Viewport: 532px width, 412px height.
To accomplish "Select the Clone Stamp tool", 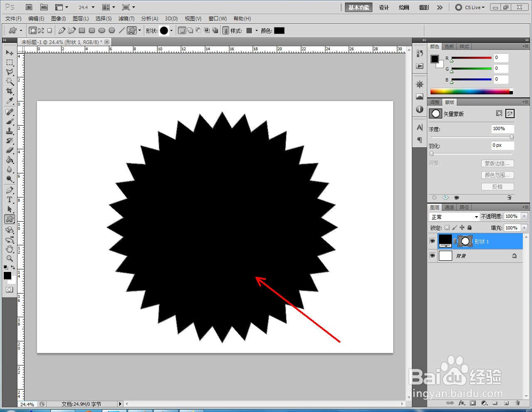I will [10, 131].
